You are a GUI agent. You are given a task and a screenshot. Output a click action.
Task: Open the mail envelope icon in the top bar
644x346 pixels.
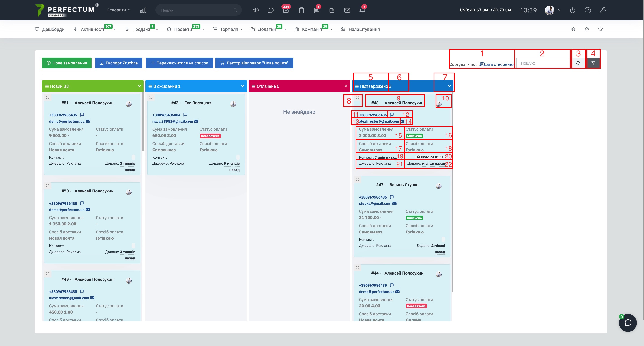347,10
